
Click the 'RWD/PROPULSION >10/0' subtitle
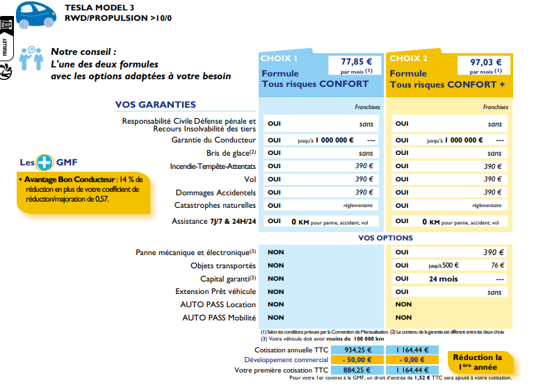click(118, 18)
